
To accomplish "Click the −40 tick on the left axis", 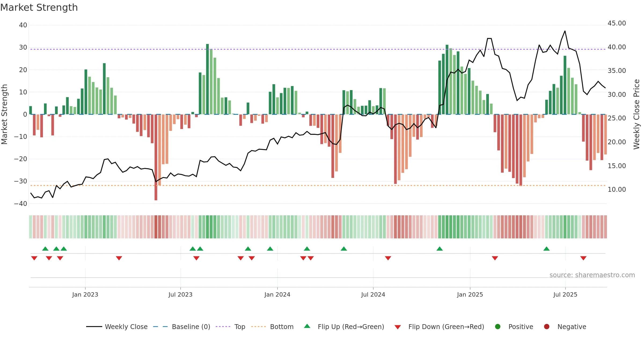I will point(21,204).
